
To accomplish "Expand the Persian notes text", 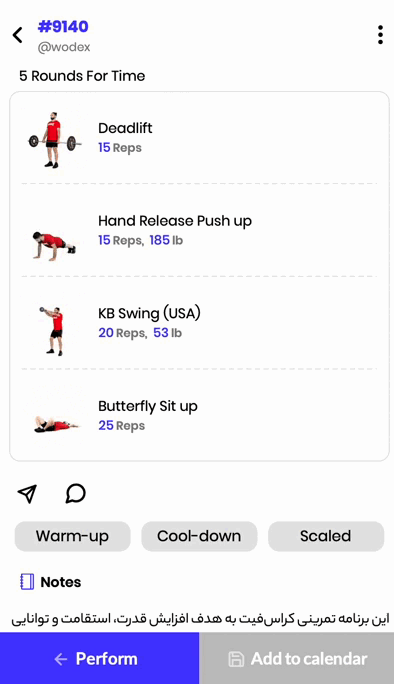I will point(200,619).
